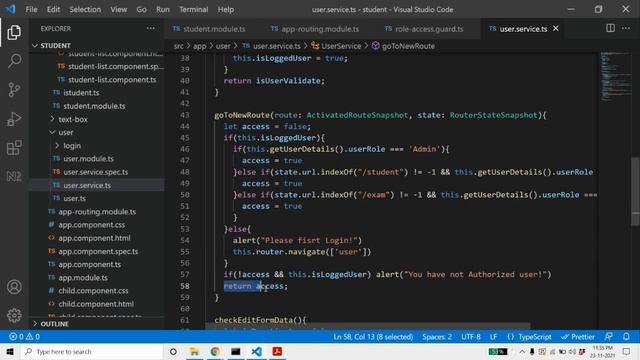The height and width of the screenshot is (360, 640).
Task: Open the Nx Console icon in activity bar
Action: [14, 176]
